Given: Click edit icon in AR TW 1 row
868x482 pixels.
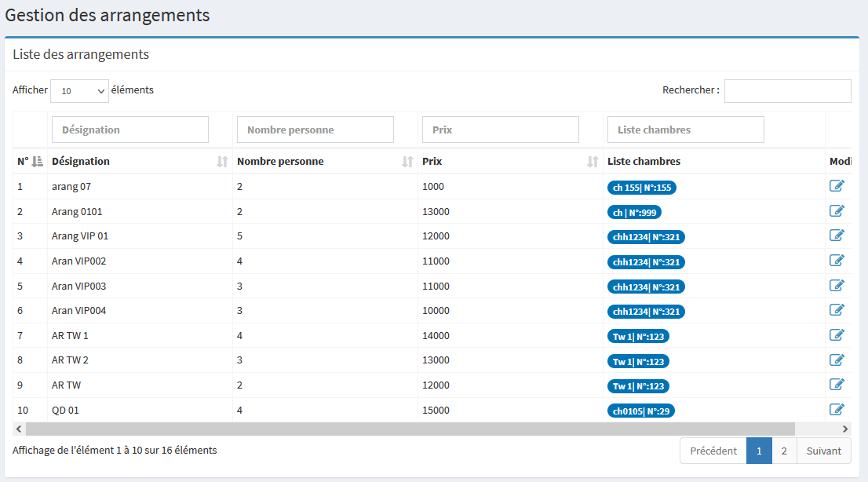Looking at the screenshot, I should [837, 335].
